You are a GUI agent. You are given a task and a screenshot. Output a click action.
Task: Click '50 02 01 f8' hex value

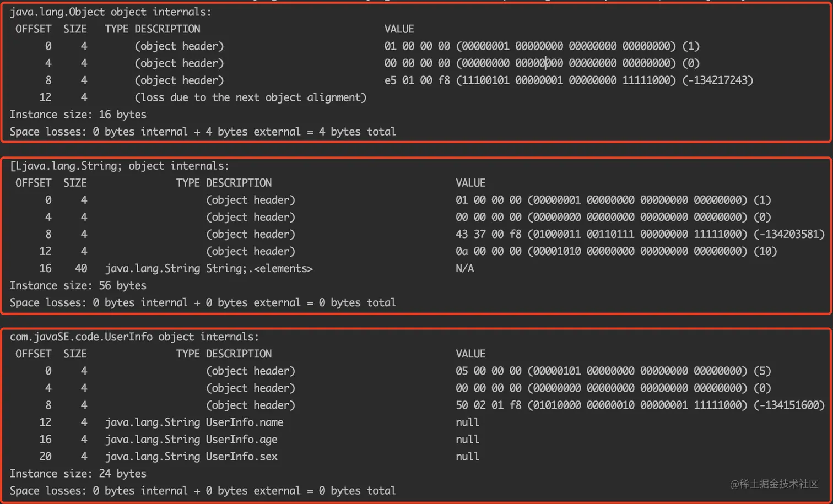point(488,405)
